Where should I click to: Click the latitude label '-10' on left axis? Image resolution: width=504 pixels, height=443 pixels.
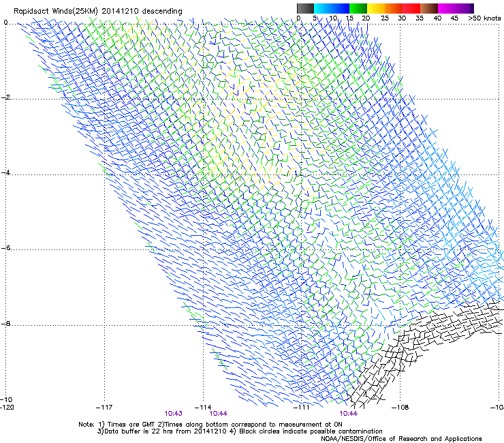7,399
